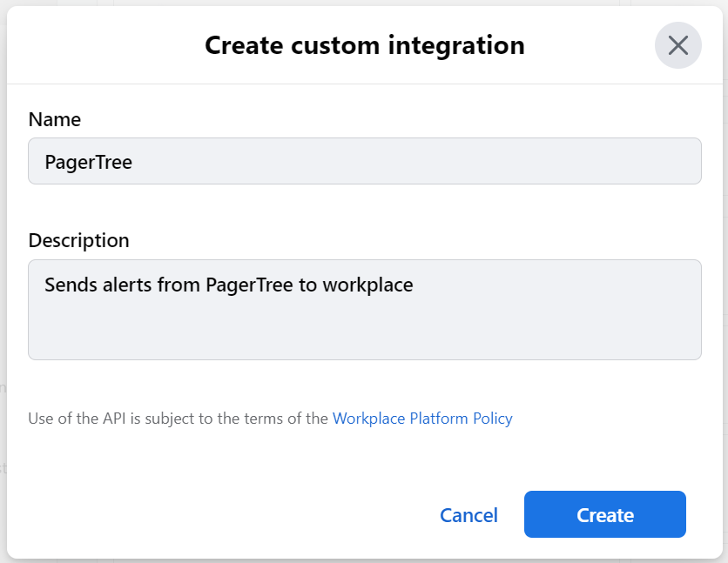Close the Create custom integration dialog
728x563 pixels.
point(677,45)
